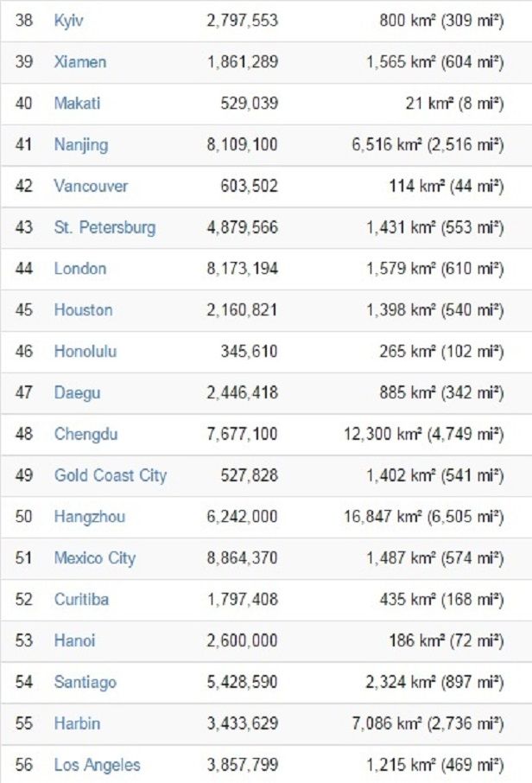Open the Gold Coast City link
Image resolution: width=532 pixels, height=783 pixels.
[x=111, y=475]
